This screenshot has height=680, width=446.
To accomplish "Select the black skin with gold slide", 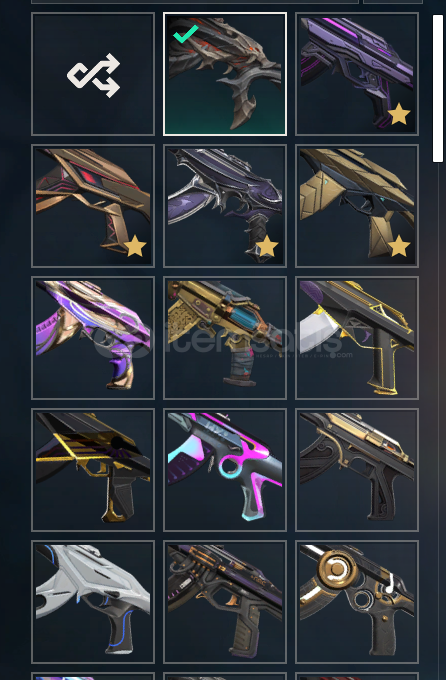I will click(x=357, y=470).
